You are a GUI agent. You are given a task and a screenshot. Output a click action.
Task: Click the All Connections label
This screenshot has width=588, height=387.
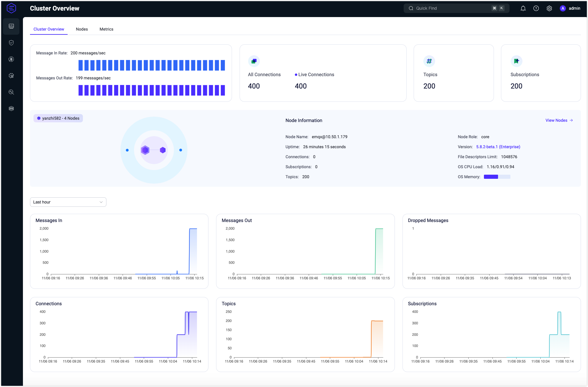click(x=264, y=75)
